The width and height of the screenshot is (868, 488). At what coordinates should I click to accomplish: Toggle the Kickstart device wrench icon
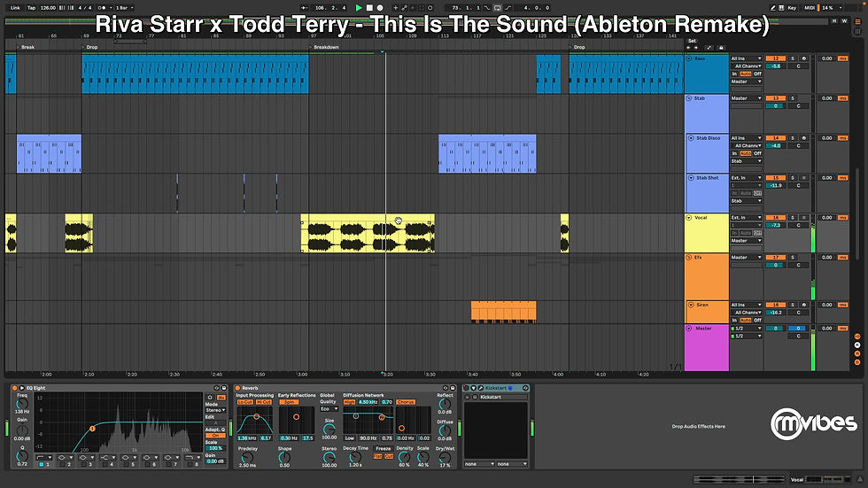pos(481,389)
